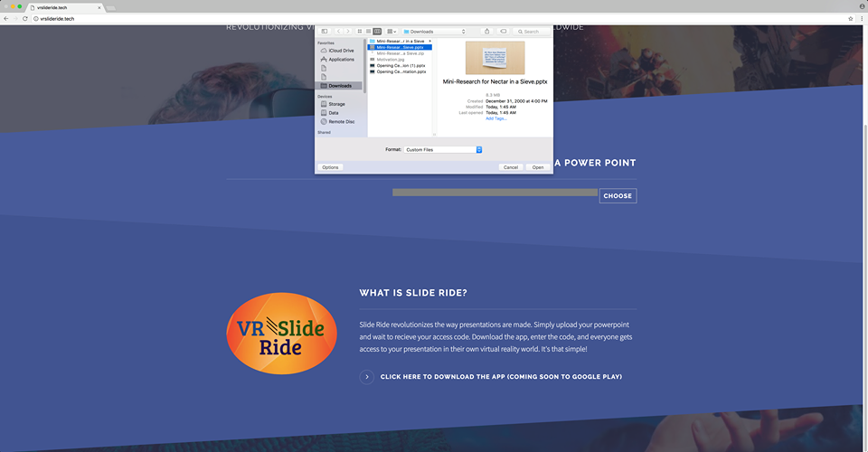Select Downloads in the sidebar
Viewport: 868px width, 452px height.
pyautogui.click(x=339, y=86)
